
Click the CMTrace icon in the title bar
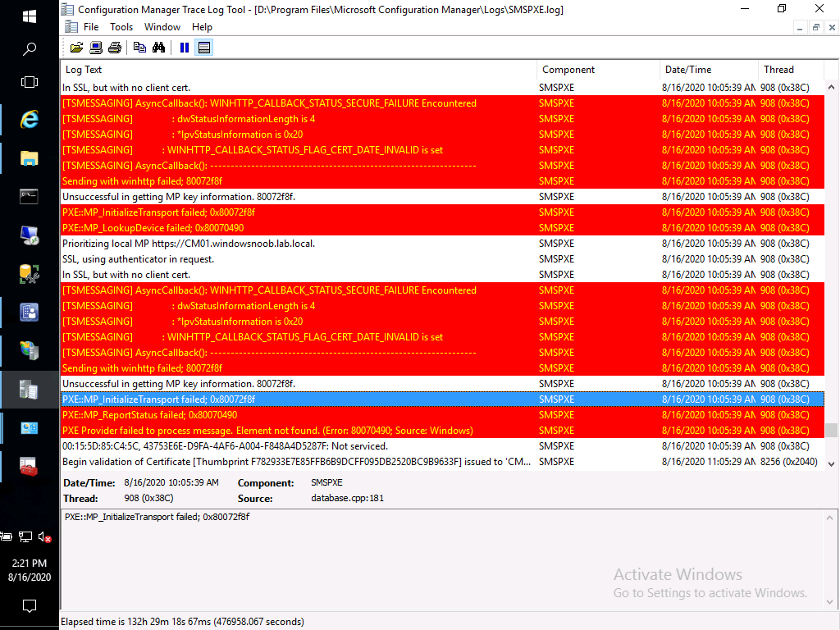coord(67,9)
